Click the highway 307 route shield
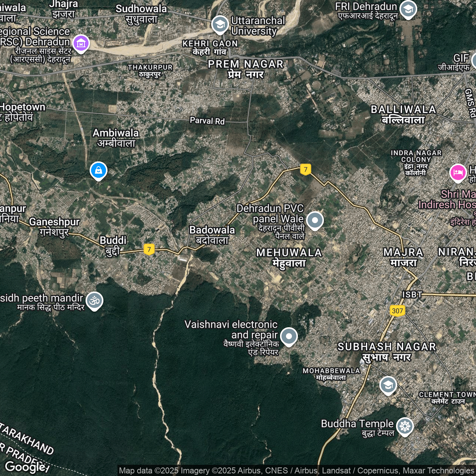Image resolution: width=476 pixels, height=476 pixels. point(397,311)
